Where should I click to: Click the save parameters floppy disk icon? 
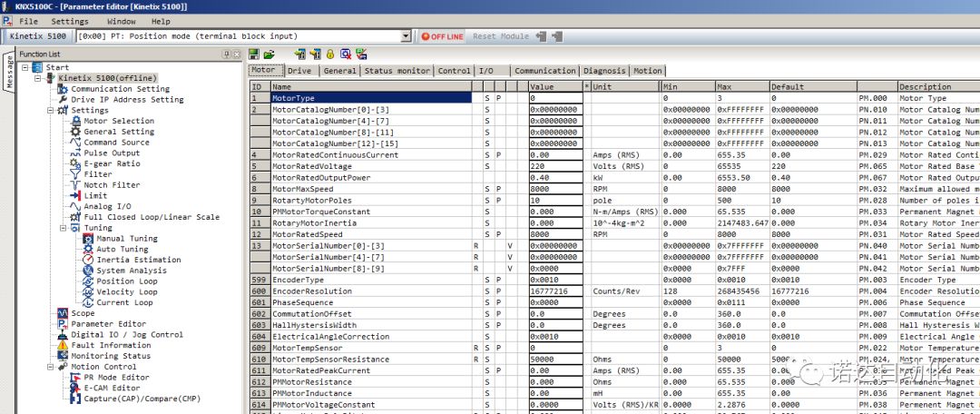click(x=254, y=54)
